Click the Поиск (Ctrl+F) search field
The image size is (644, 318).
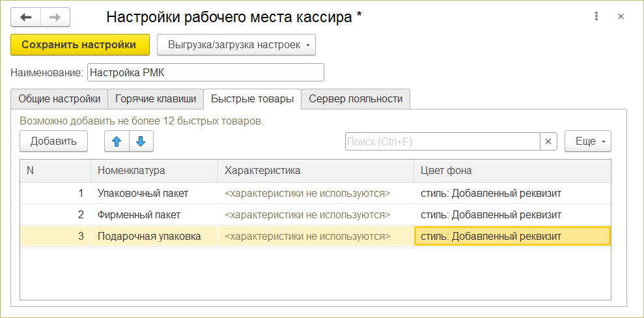click(443, 141)
